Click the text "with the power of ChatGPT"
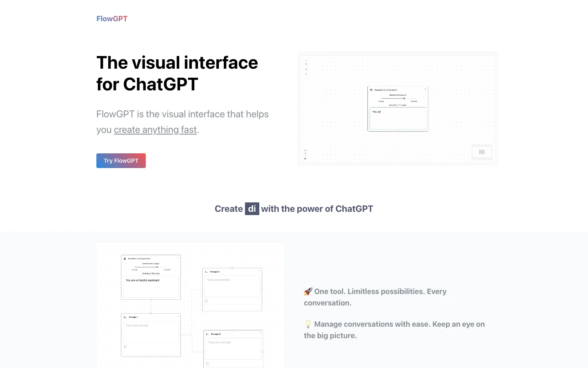588x368 pixels. click(317, 209)
